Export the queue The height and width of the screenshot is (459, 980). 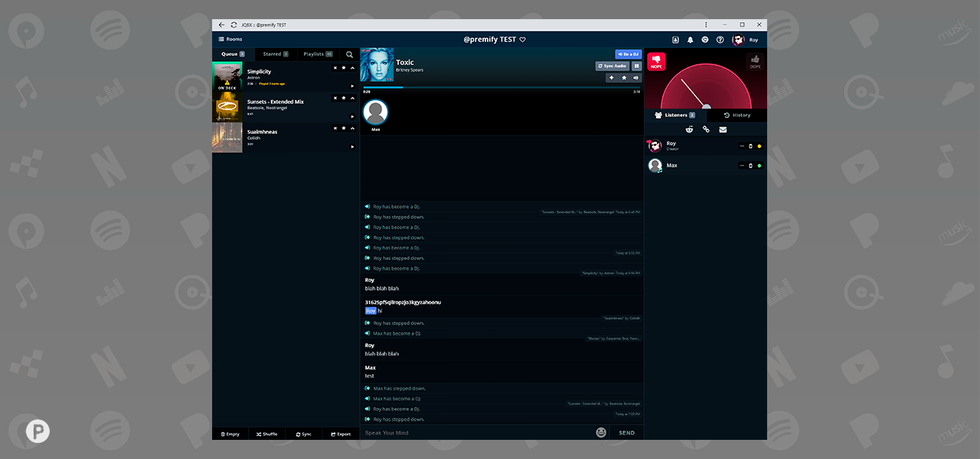[341, 434]
